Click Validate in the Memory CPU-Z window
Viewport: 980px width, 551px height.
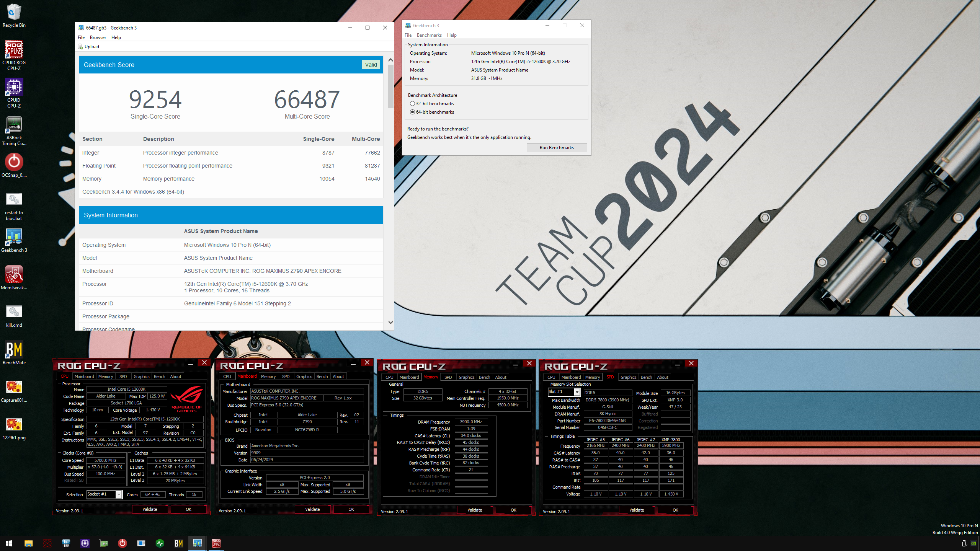tap(475, 510)
